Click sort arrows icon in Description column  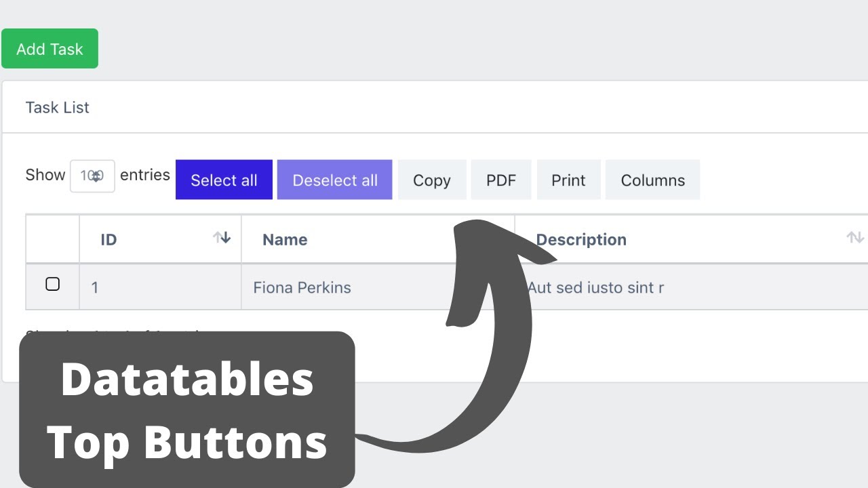pyautogui.click(x=855, y=237)
